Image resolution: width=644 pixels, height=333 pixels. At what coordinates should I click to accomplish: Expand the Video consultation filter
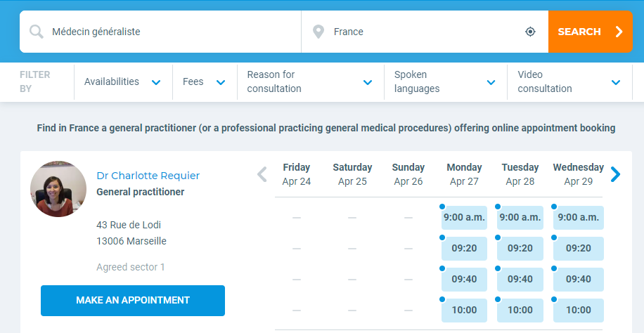(x=569, y=82)
